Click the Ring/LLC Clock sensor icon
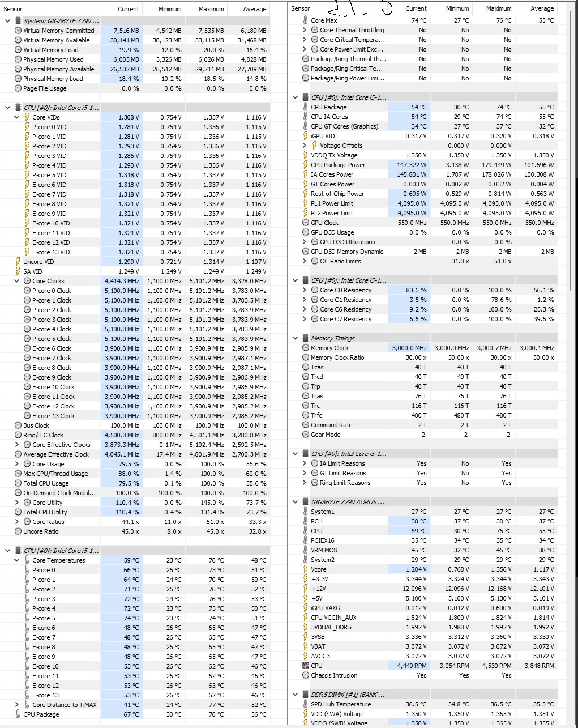The height and width of the screenshot is (728, 578). point(18,435)
